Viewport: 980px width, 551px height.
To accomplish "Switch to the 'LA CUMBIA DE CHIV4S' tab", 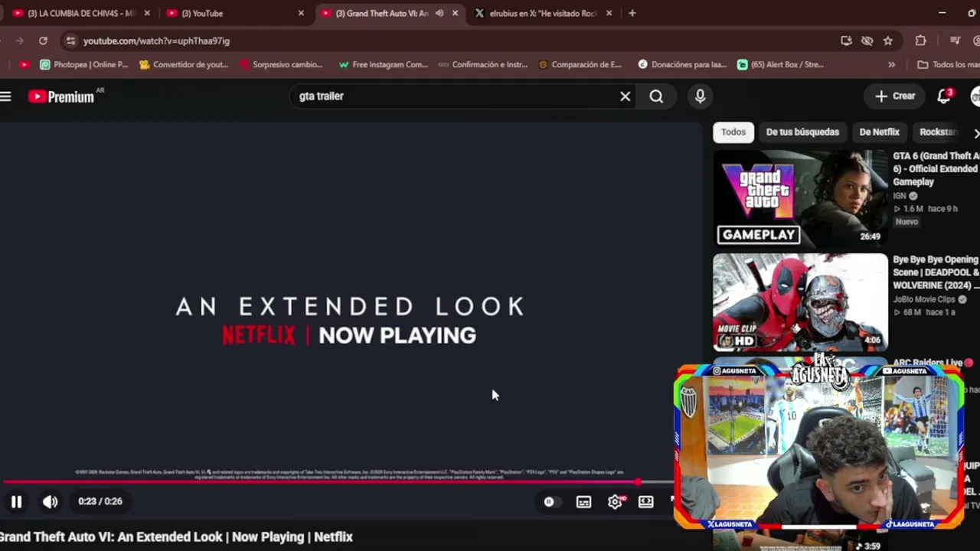I will (x=80, y=13).
